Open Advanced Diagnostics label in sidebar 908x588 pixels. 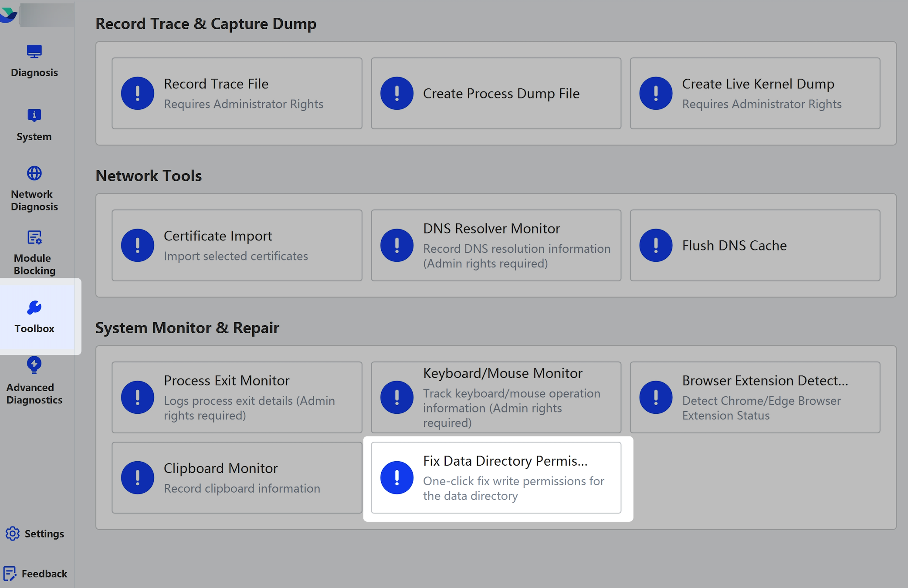pos(34,394)
